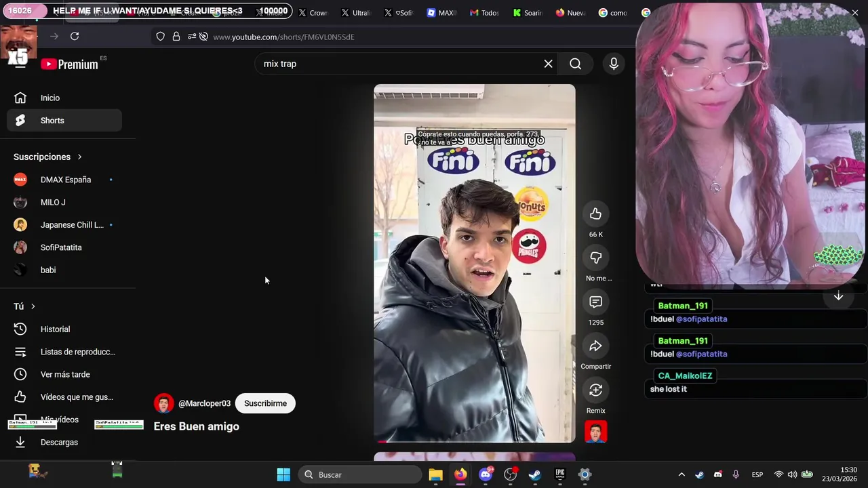Image resolution: width=868 pixels, height=488 pixels.
Task: Open SofiPatatita subscription channel
Action: (64, 247)
